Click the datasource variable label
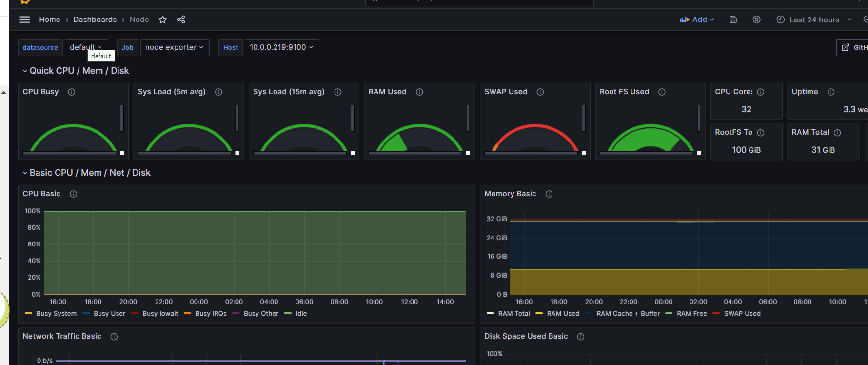Screen dimensions: 868x365 coord(40,47)
